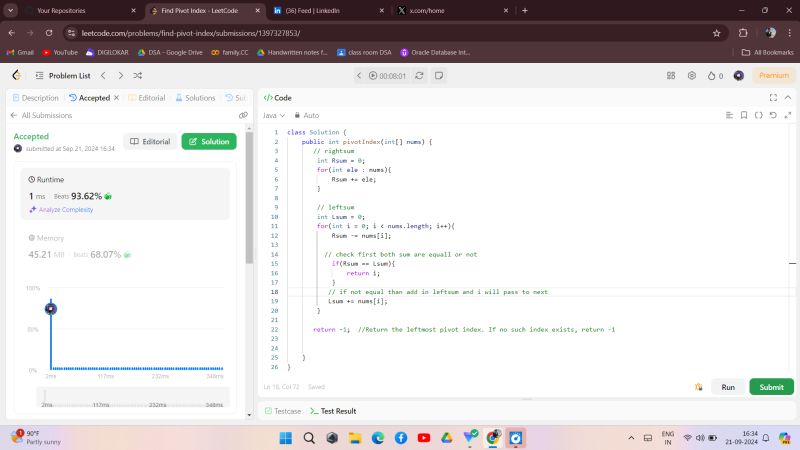Click the Editorial button under Accepted
The width and height of the screenshot is (800, 450).
pos(150,141)
